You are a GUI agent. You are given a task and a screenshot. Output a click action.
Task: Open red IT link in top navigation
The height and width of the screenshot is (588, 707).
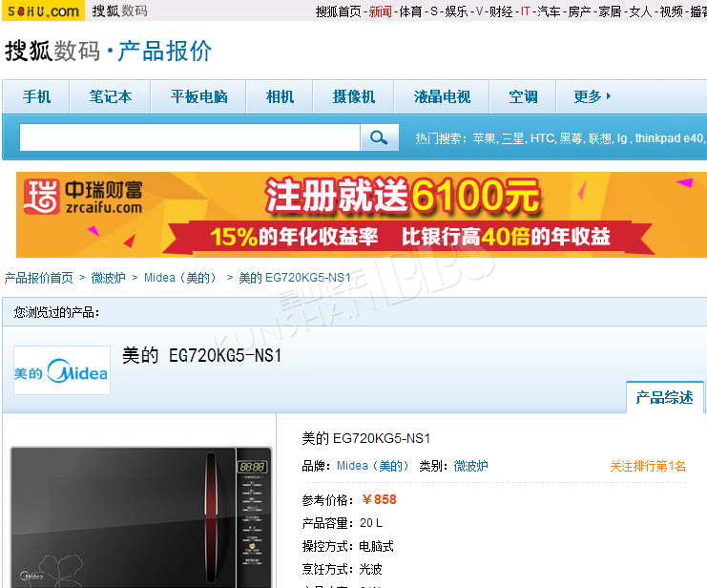point(526,11)
